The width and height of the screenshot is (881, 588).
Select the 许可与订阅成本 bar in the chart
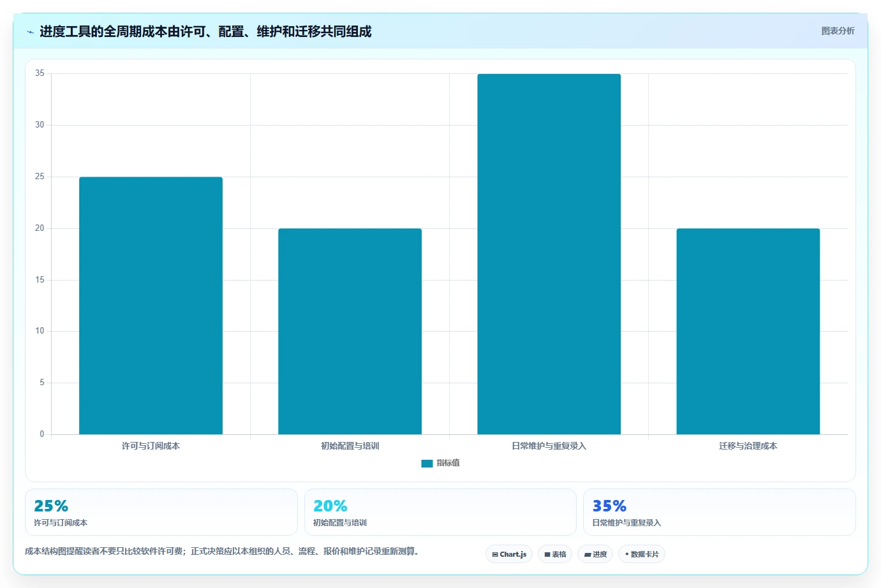click(151, 305)
